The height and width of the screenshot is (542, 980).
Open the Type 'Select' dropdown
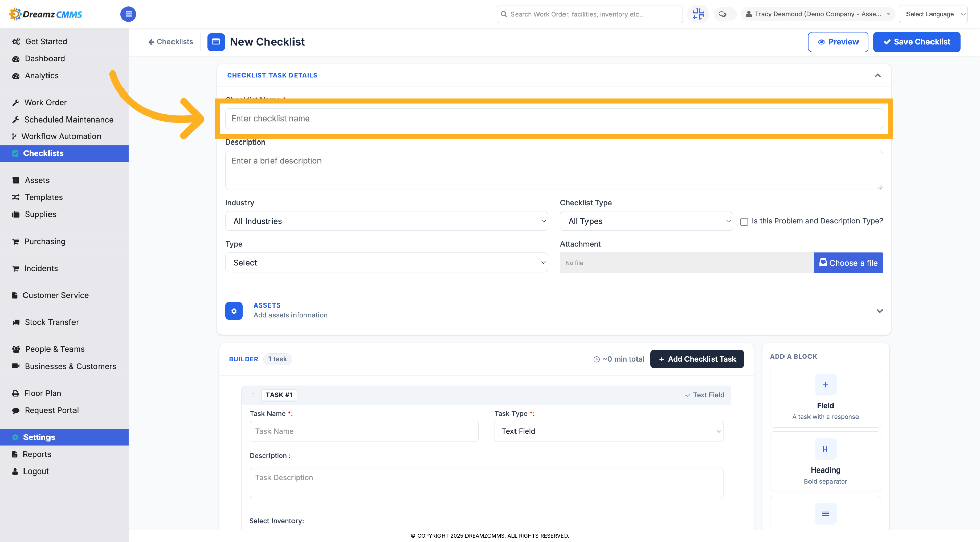386,263
